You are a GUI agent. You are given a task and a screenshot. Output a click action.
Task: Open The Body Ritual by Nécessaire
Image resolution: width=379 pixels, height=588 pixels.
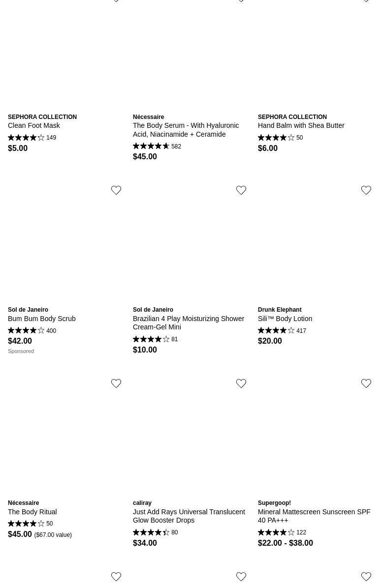pyautogui.click(x=32, y=512)
